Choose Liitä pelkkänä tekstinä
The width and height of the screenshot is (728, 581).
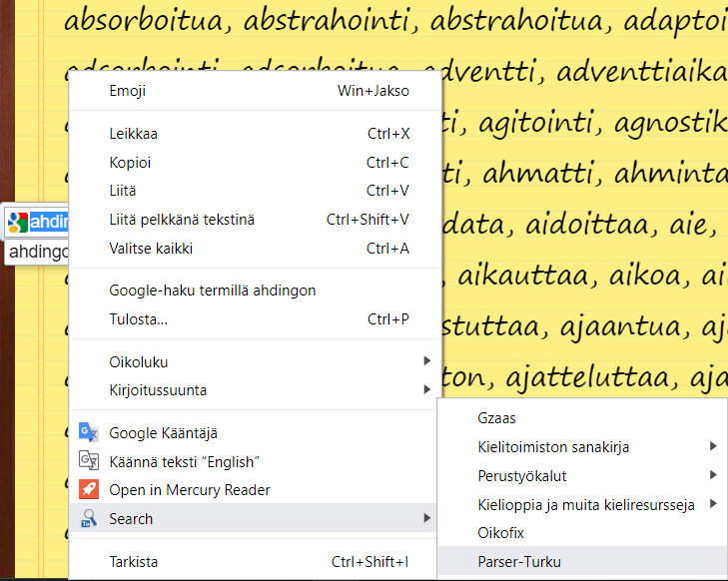(x=182, y=220)
